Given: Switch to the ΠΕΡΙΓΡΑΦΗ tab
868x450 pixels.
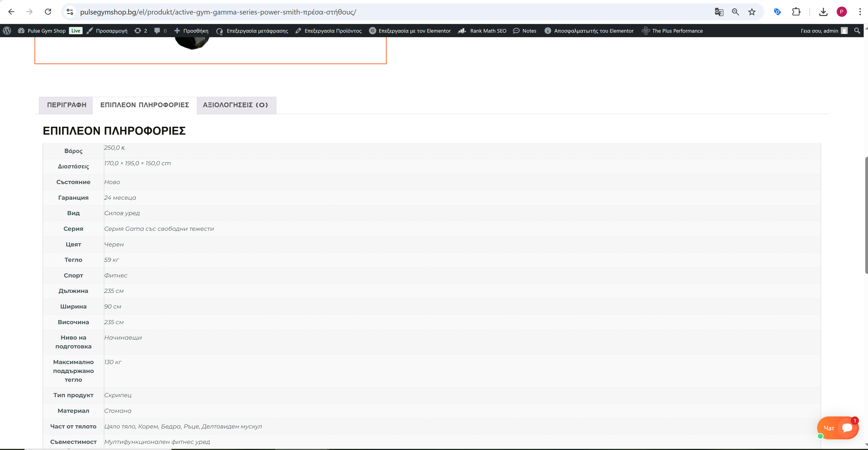Looking at the screenshot, I should pos(66,105).
